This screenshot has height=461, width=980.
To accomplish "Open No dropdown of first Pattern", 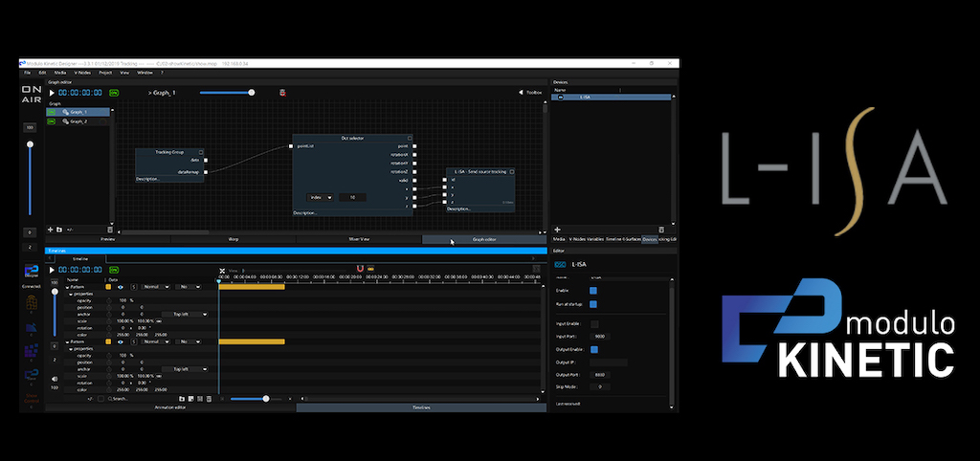I will [189, 287].
